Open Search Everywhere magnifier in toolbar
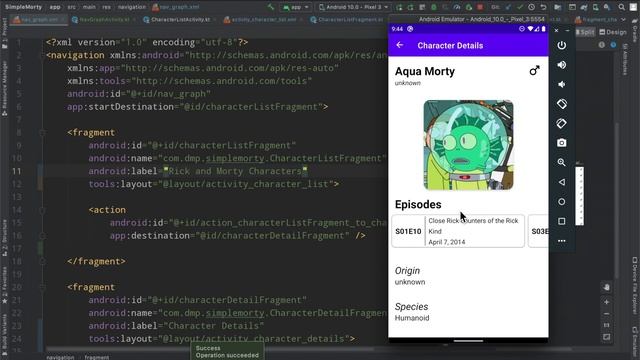Screen dimensions: 640x360 pos(622,7)
